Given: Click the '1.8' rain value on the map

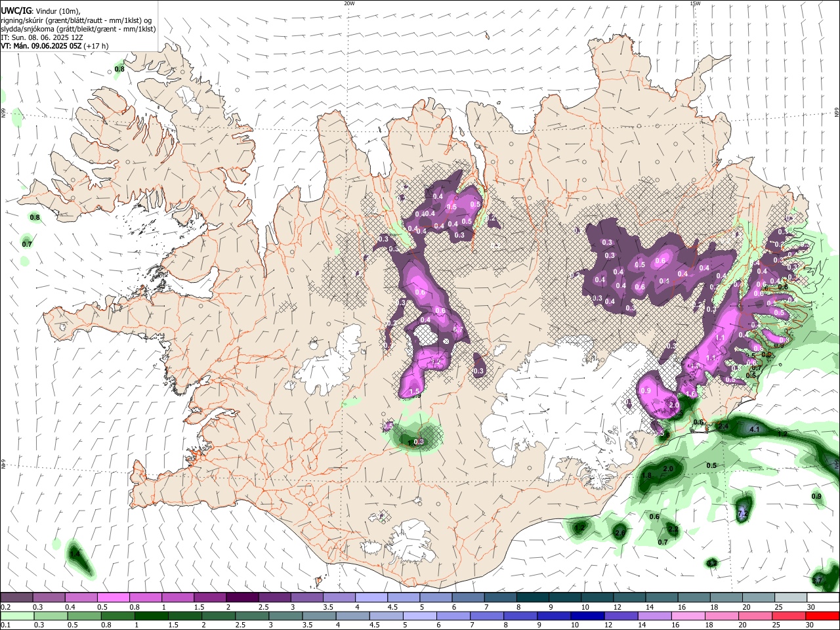Looking at the screenshot, I should (646, 476).
